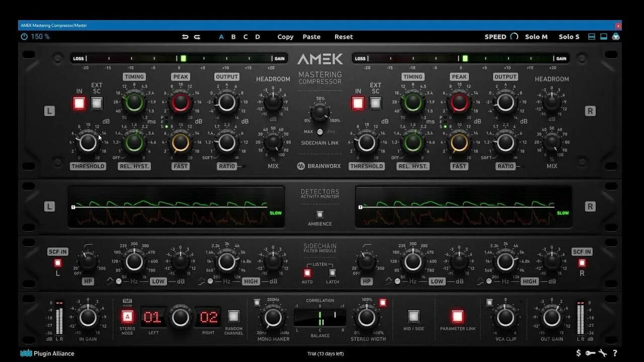The height and width of the screenshot is (362, 644).
Task: Click the L badge of the compressor rack
Action: (49, 111)
